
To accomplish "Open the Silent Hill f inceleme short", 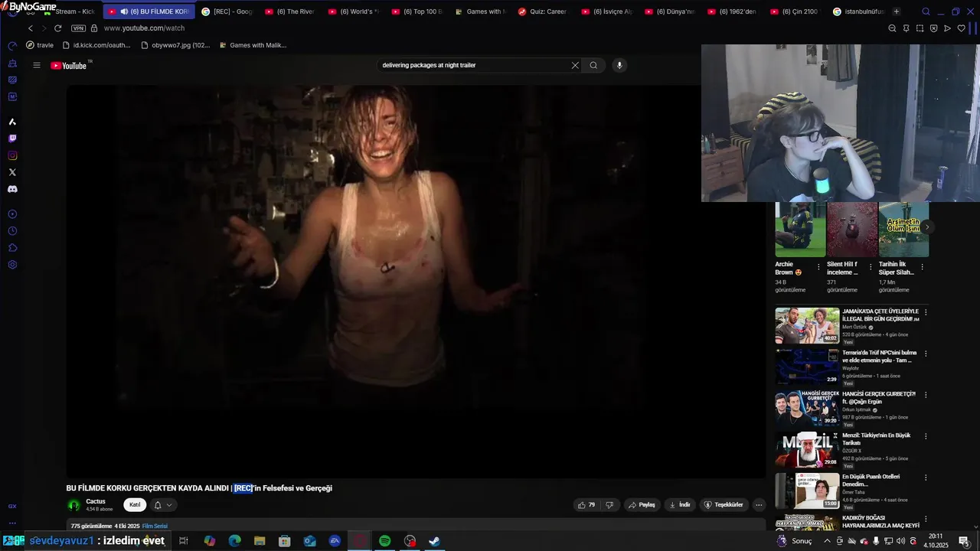I will click(x=852, y=230).
